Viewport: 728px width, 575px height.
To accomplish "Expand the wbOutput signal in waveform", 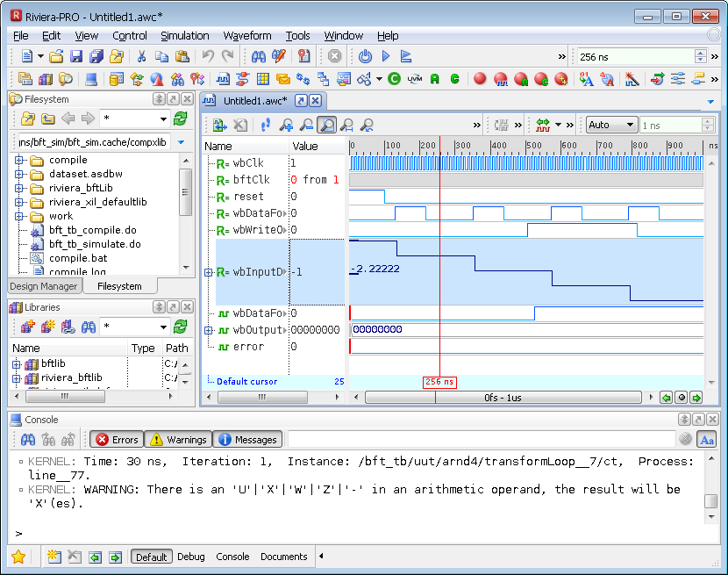I will [209, 330].
